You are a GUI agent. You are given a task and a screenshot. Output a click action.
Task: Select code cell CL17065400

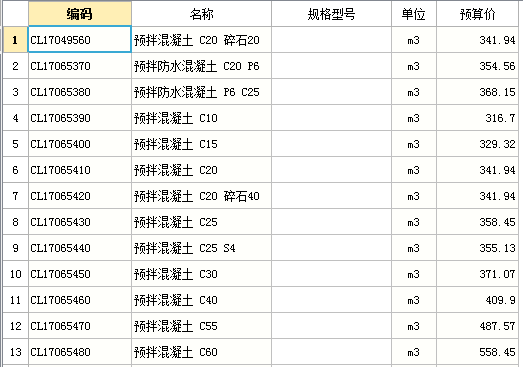(80, 144)
